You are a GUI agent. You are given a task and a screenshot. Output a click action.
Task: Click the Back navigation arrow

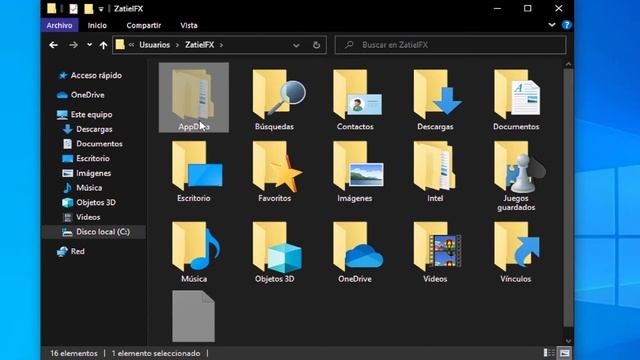[x=53, y=45]
